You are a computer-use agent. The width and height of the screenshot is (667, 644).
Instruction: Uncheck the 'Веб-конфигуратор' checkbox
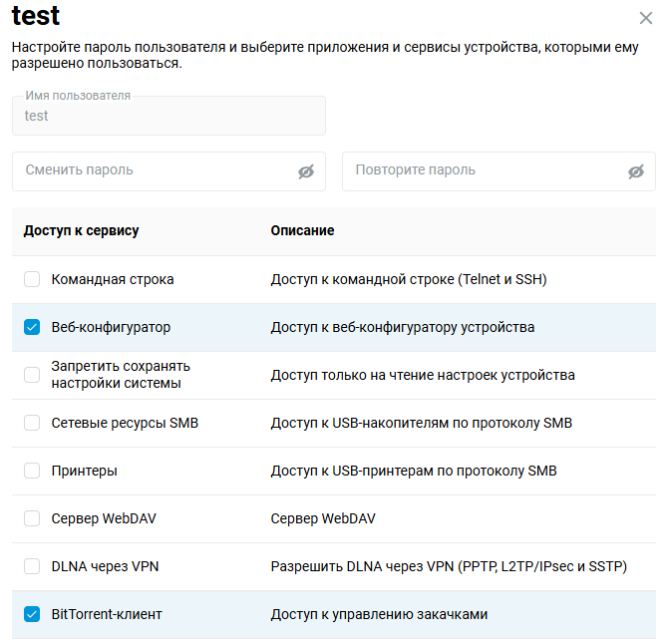pyautogui.click(x=32, y=327)
